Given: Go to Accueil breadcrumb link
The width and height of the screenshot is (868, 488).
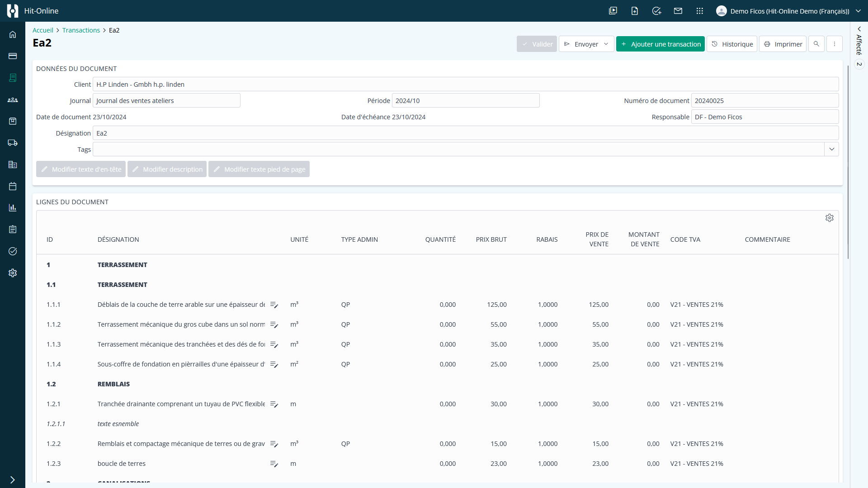Looking at the screenshot, I should click(x=43, y=30).
